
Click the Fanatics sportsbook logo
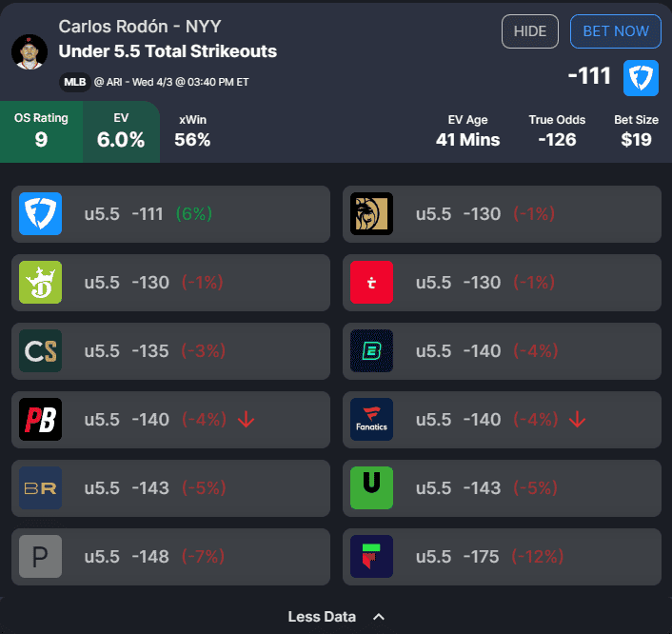pyautogui.click(x=371, y=420)
